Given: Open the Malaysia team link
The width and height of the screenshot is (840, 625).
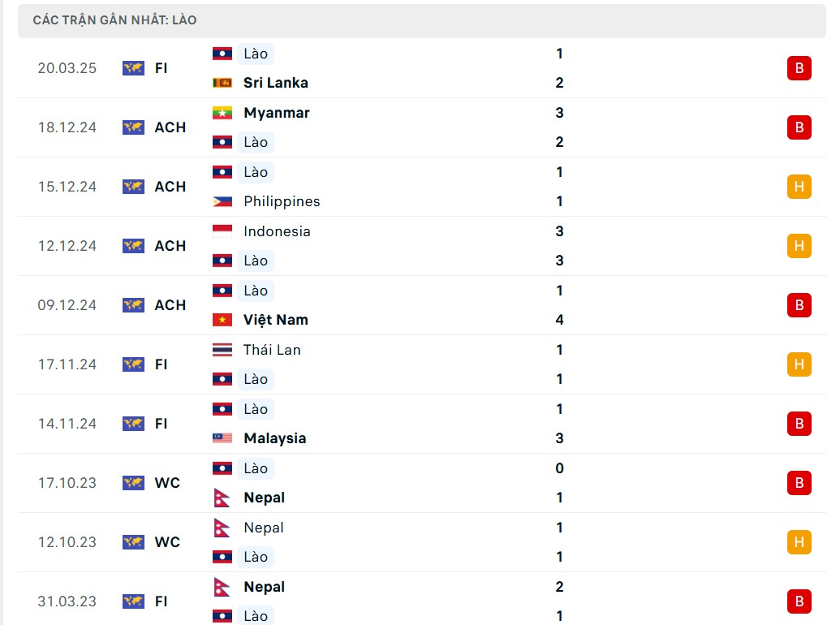Looking at the screenshot, I should [274, 438].
